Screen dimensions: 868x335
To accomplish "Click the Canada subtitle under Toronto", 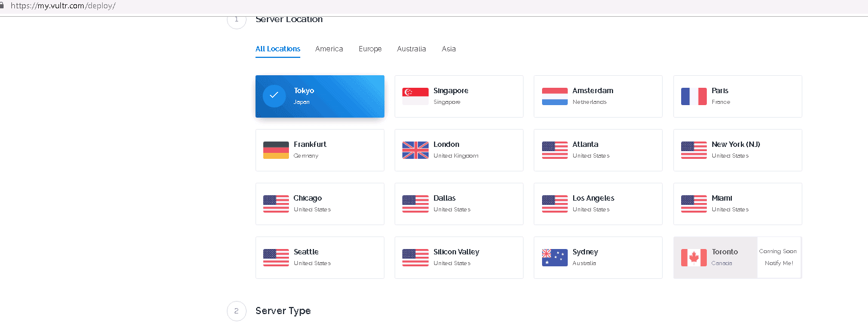I will [x=722, y=263].
